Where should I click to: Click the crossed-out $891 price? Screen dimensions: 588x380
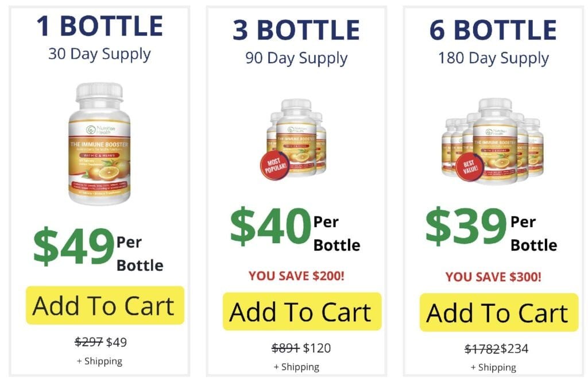pyautogui.click(x=286, y=348)
